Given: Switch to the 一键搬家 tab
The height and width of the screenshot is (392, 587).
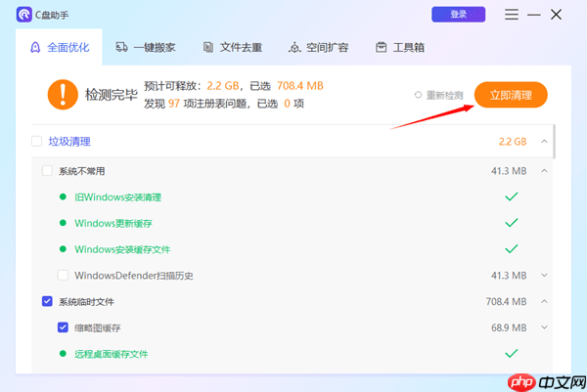Looking at the screenshot, I should (x=146, y=47).
